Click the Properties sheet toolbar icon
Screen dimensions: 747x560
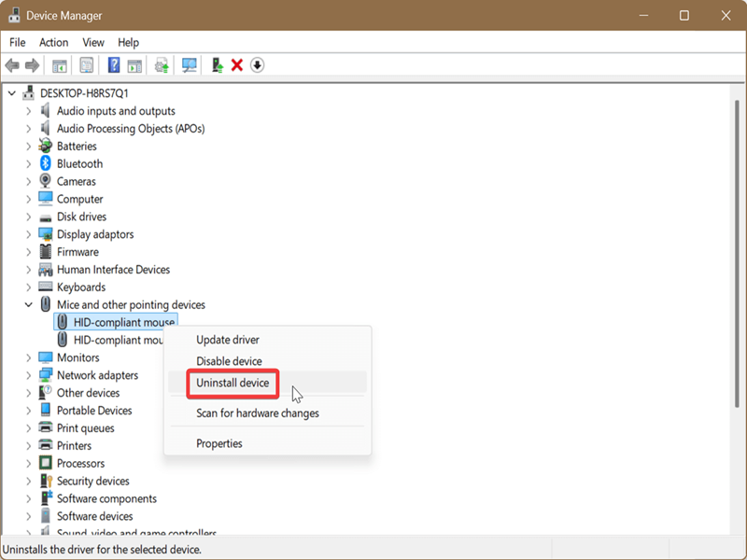tap(87, 65)
